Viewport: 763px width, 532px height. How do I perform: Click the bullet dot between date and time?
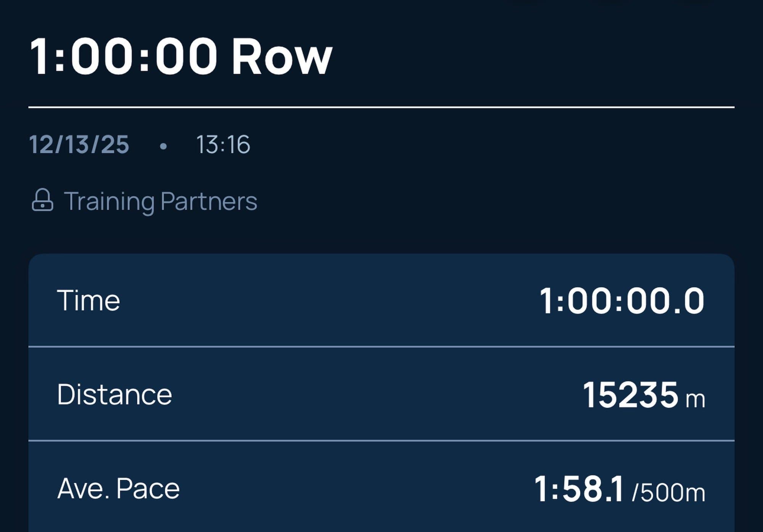pos(163,146)
